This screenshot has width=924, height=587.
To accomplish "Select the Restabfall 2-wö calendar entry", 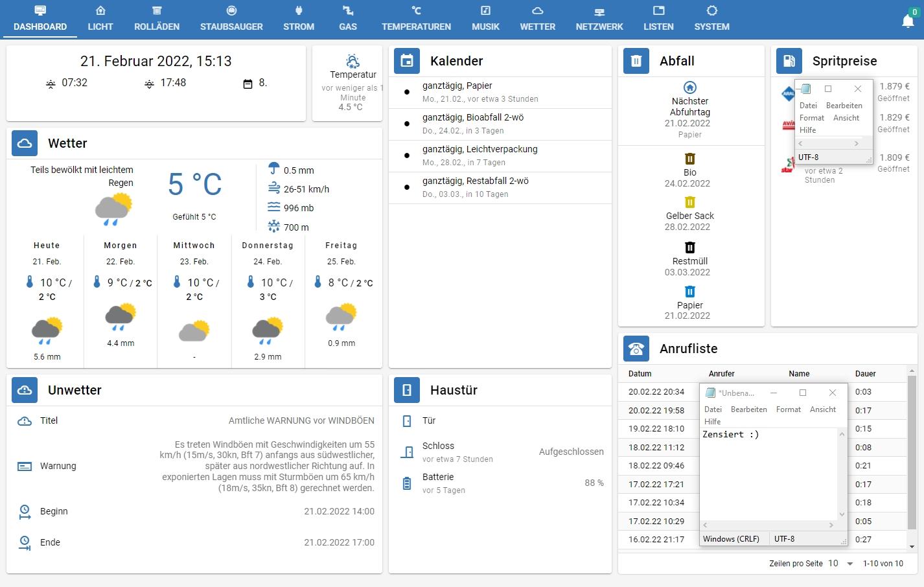I will click(x=500, y=187).
